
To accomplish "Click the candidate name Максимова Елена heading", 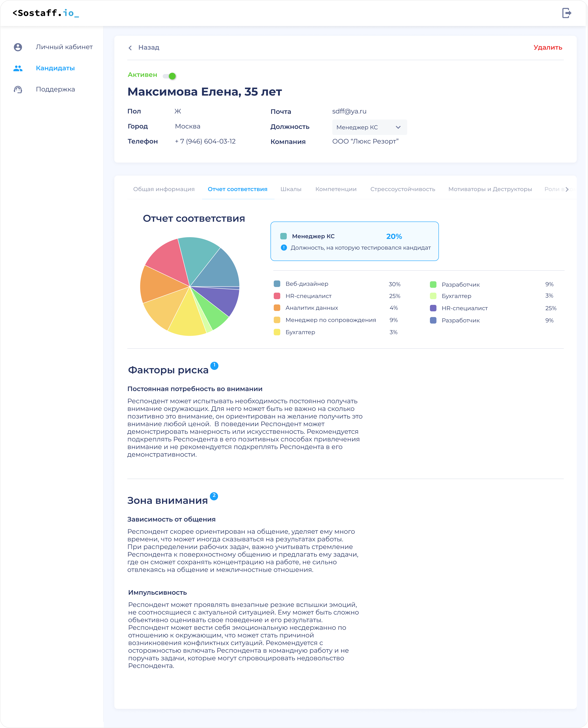I will coord(205,92).
